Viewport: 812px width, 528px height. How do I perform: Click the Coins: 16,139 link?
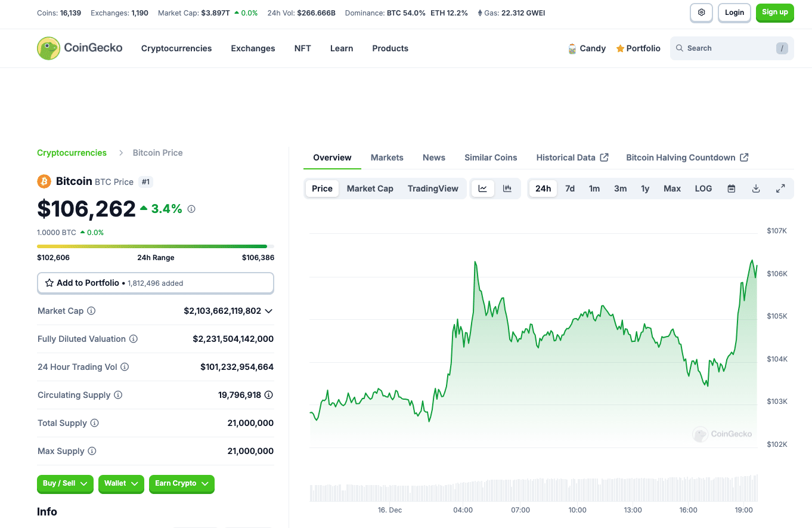[59, 13]
